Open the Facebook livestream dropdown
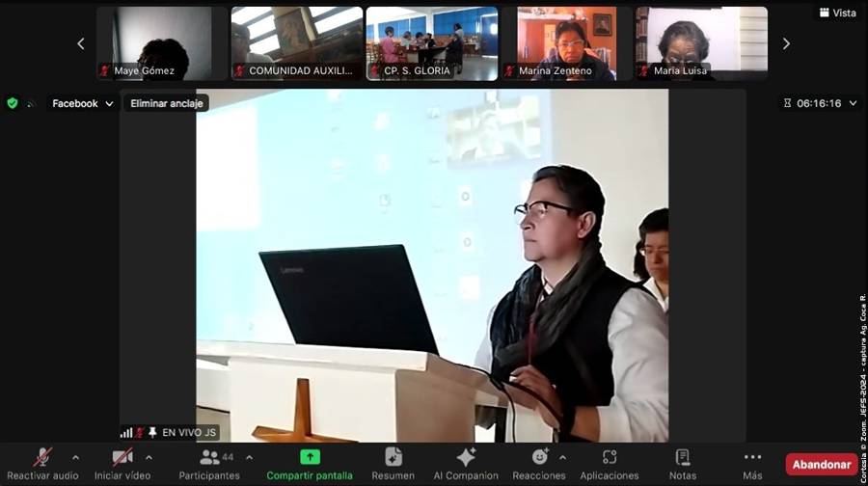The width and height of the screenshot is (868, 486). pos(83,103)
